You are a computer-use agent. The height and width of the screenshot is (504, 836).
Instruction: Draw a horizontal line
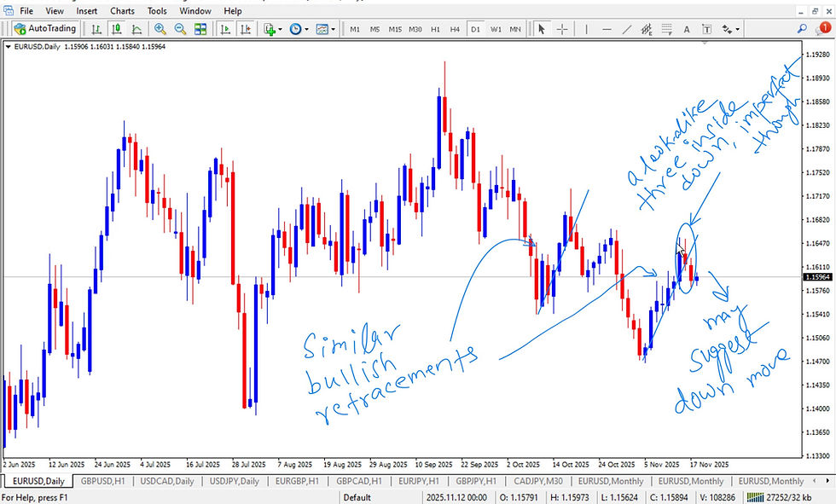click(x=607, y=29)
